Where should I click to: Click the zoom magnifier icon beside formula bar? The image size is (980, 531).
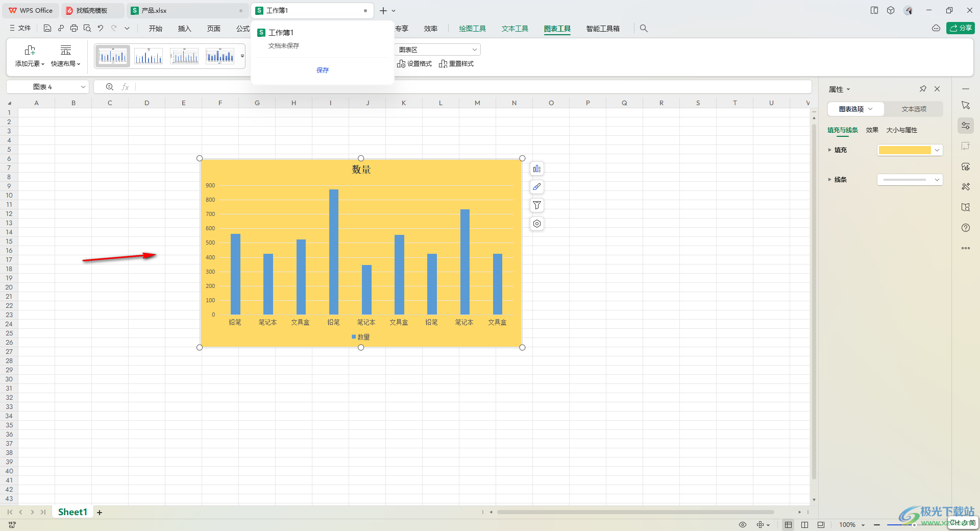tap(110, 87)
